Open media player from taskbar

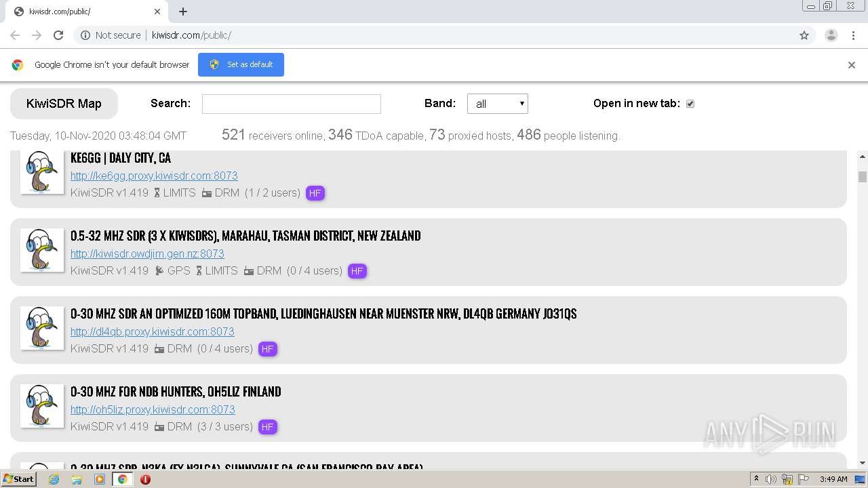tap(100, 479)
